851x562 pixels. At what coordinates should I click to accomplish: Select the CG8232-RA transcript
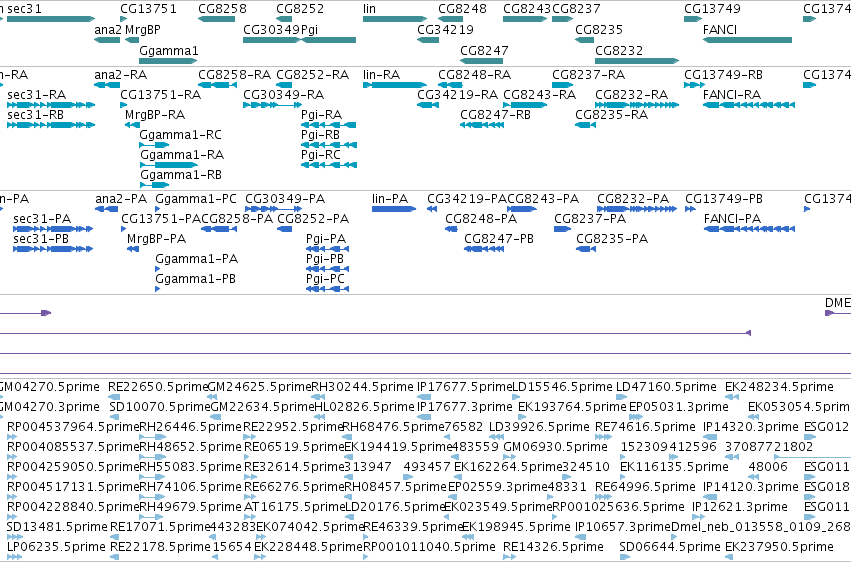tap(637, 105)
